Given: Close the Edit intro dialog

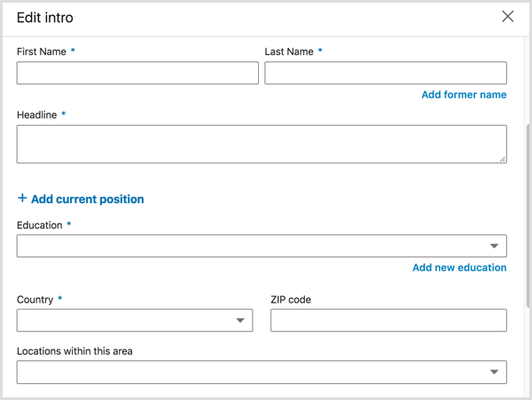Looking at the screenshot, I should point(508,17).
